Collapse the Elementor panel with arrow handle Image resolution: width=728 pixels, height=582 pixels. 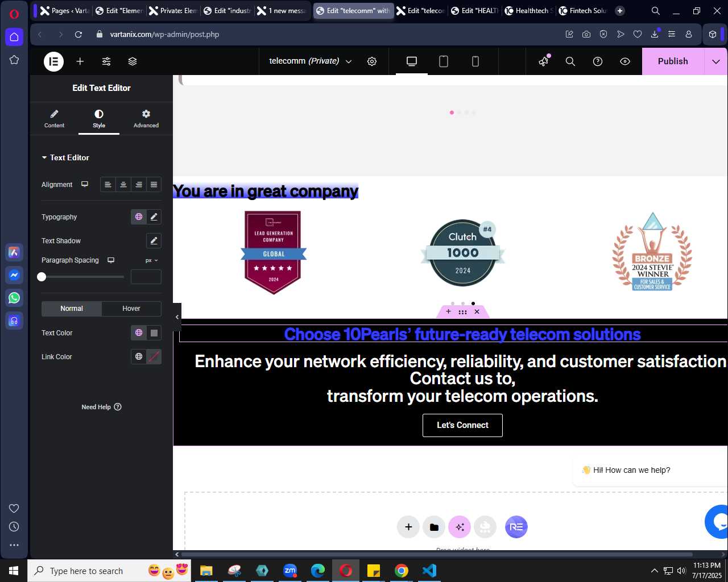(177, 317)
